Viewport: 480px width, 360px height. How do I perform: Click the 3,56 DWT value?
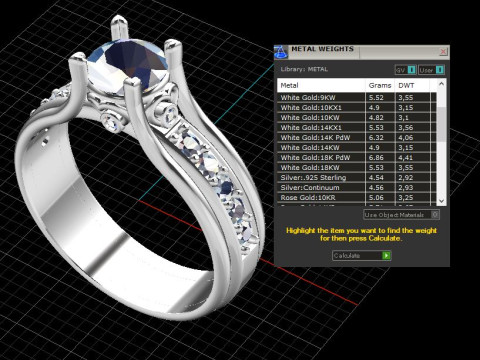(x=406, y=128)
